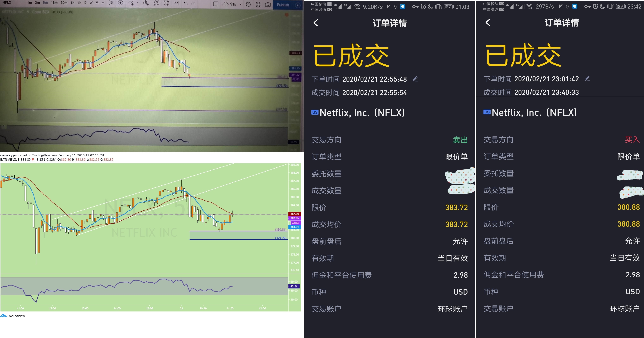Set chart interval to W (weekly)
644x338 pixels.
coord(91,3)
